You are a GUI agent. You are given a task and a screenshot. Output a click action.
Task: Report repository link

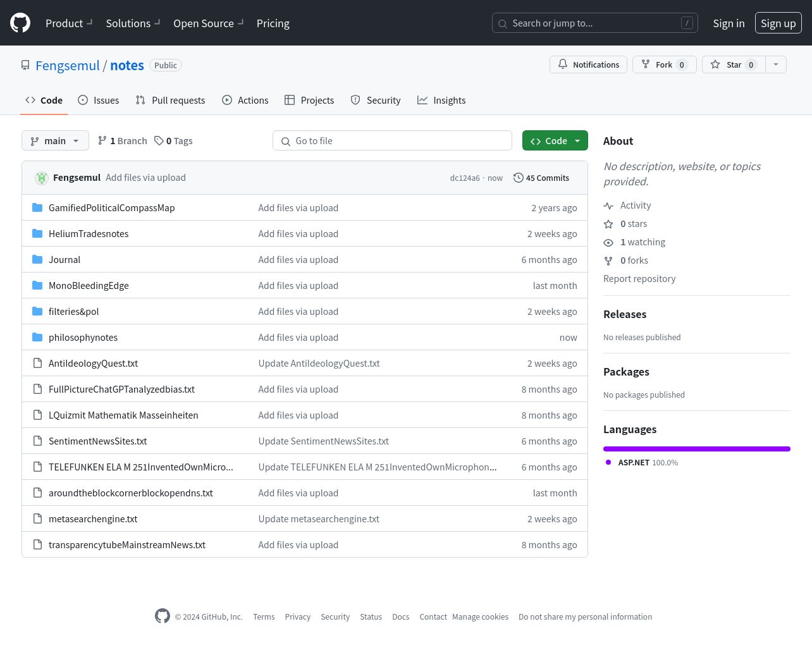click(x=639, y=279)
